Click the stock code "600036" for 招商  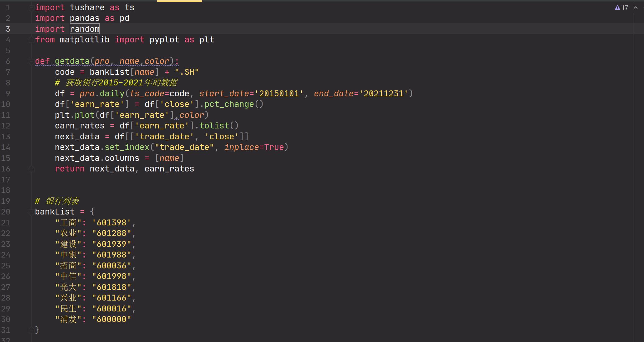coord(111,266)
